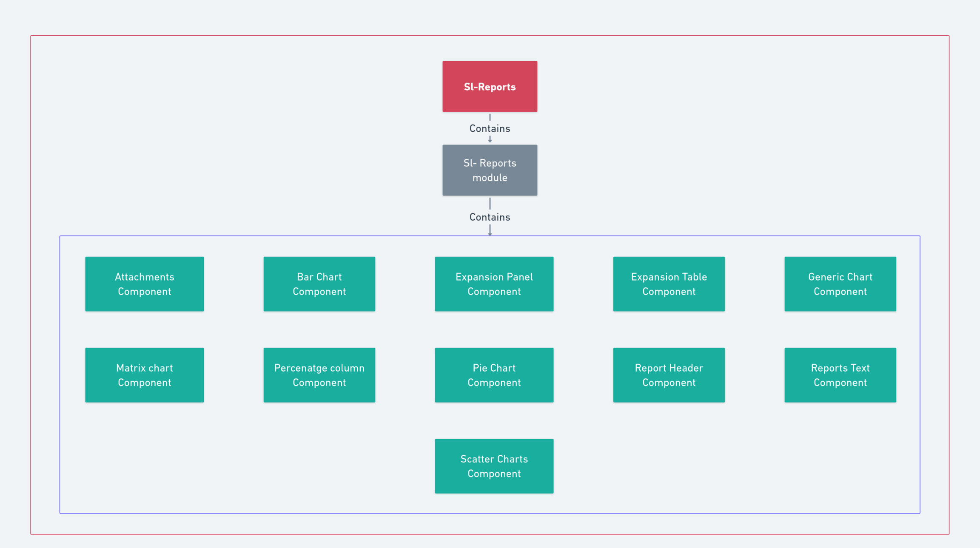980x548 pixels.
Task: Click the upper Contains connector label
Action: click(x=490, y=128)
